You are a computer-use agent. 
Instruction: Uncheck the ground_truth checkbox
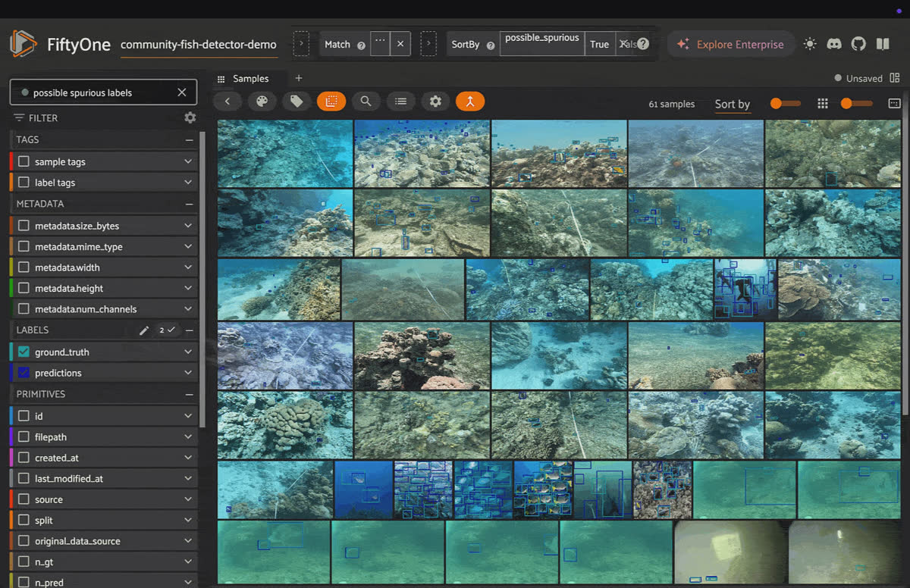point(24,352)
